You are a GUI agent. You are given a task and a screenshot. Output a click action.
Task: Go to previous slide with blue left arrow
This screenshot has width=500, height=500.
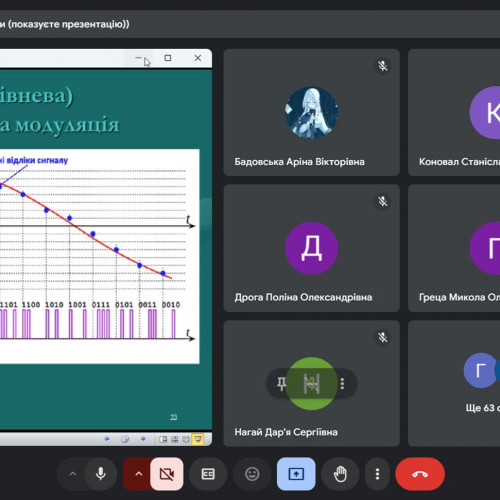tap(107, 439)
